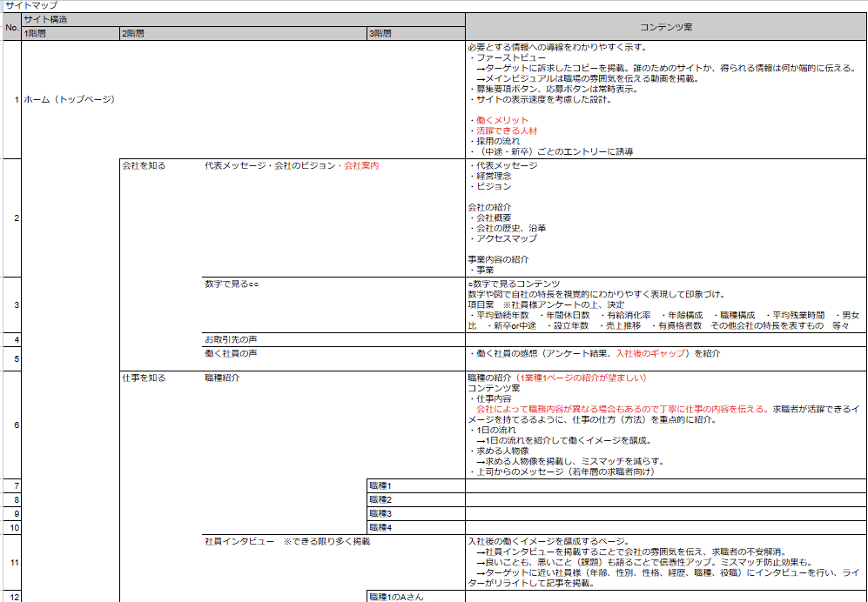This screenshot has width=868, height=602.
Task: Click row number 12 cell
Action: coord(12,597)
